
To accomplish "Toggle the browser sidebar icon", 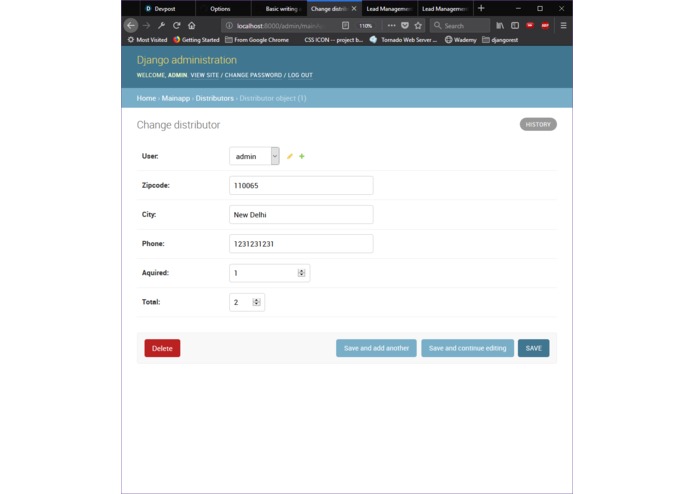I will tap(515, 26).
